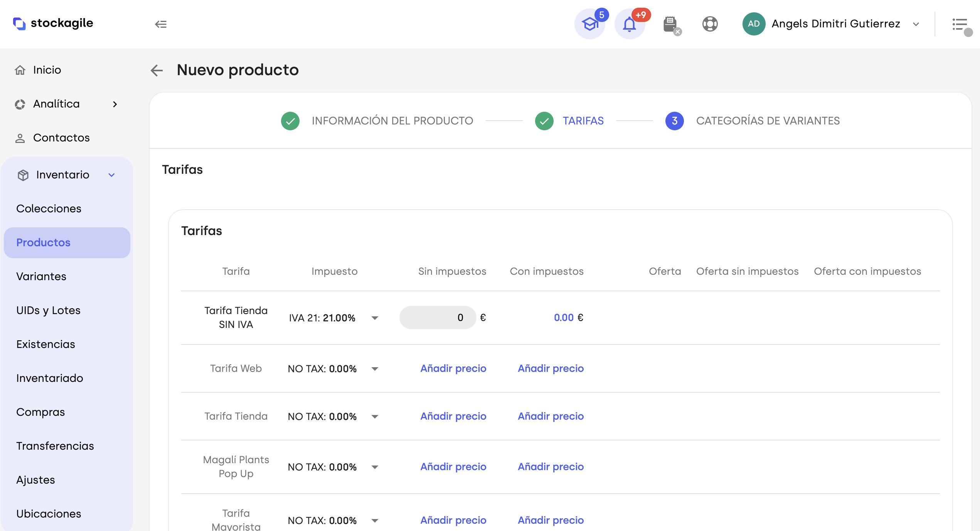Add Sin impuestos price for Tarifa Tienda
The image size is (980, 531).
(453, 417)
